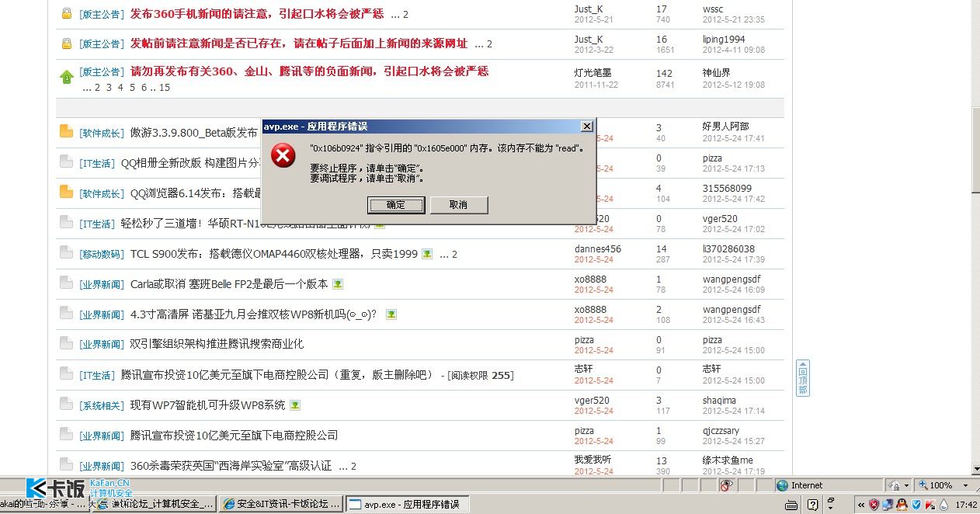Go to page 3 of the 请勿再发布 sticky

point(109,88)
